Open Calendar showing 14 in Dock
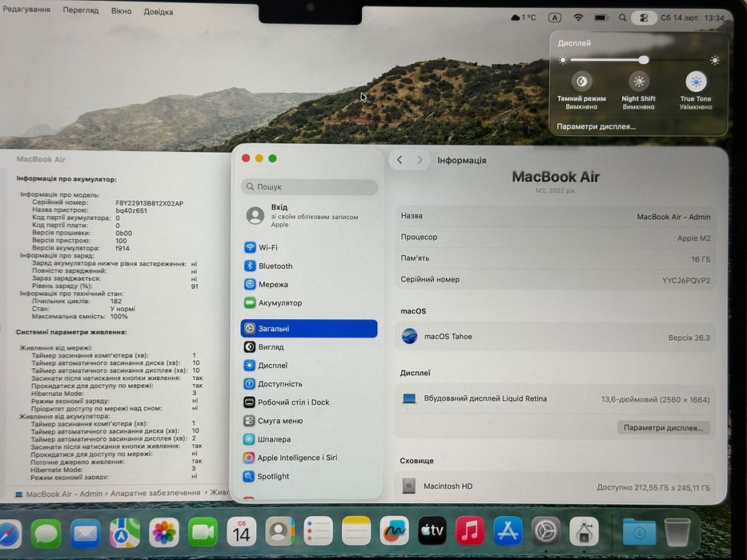 click(242, 532)
